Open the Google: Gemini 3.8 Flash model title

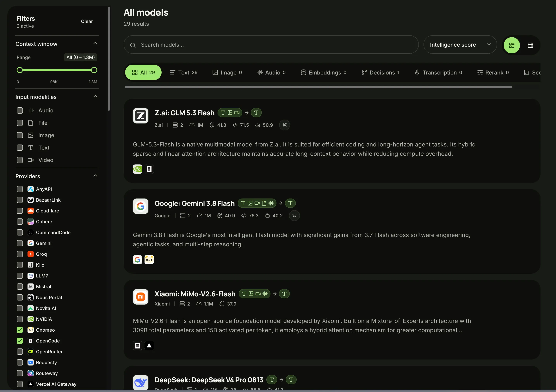click(195, 203)
